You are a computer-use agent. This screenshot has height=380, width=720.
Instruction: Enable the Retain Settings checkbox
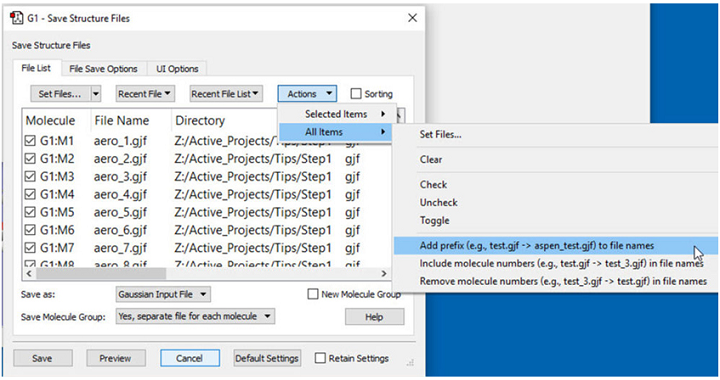click(x=321, y=358)
